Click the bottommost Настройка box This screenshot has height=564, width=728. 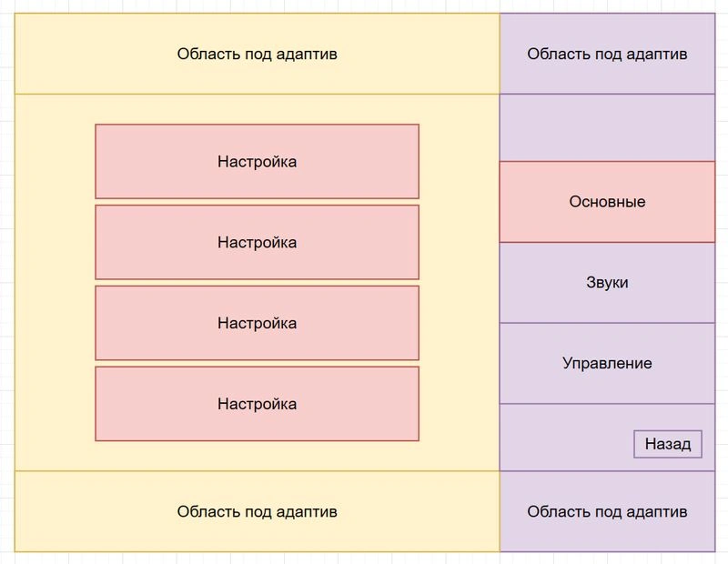coord(257,404)
